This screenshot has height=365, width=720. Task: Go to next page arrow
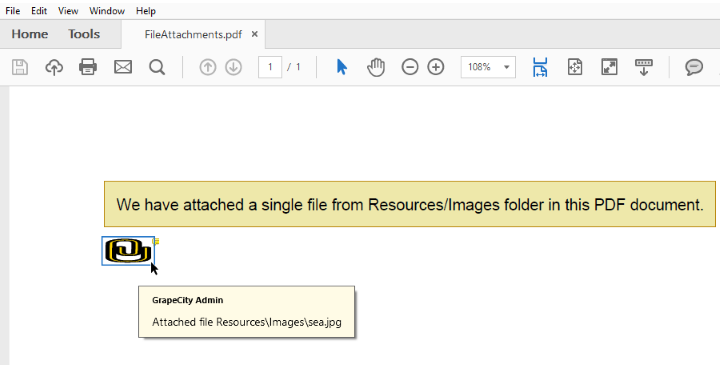[x=233, y=67]
